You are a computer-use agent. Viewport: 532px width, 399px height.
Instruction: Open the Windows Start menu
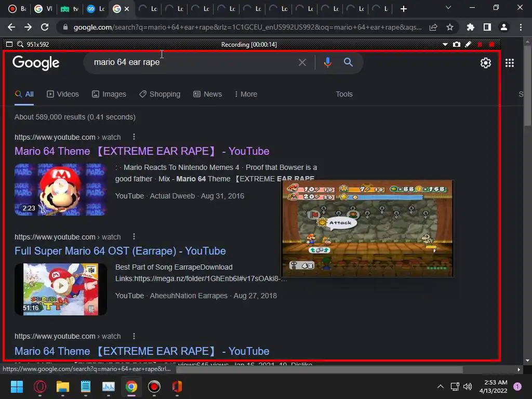tap(17, 387)
